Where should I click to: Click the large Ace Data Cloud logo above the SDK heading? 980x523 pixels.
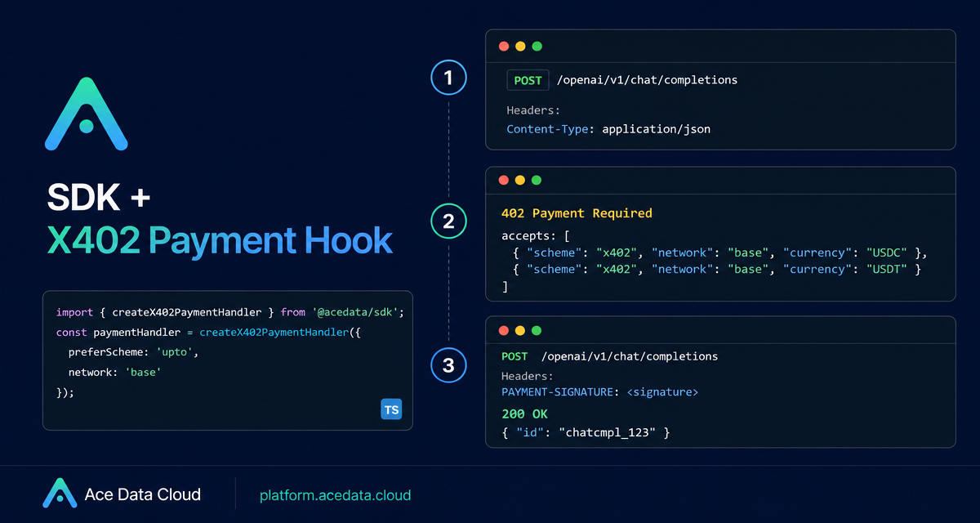pyautogui.click(x=86, y=114)
